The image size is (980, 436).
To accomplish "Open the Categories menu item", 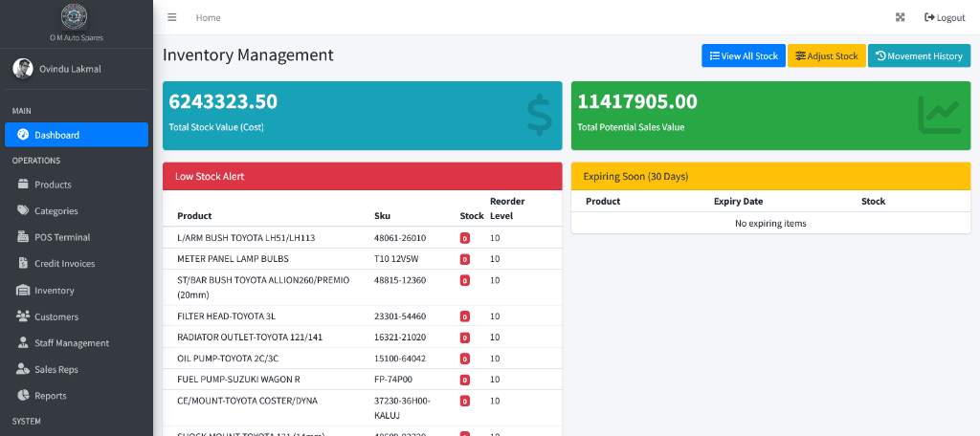I will [x=77, y=210].
